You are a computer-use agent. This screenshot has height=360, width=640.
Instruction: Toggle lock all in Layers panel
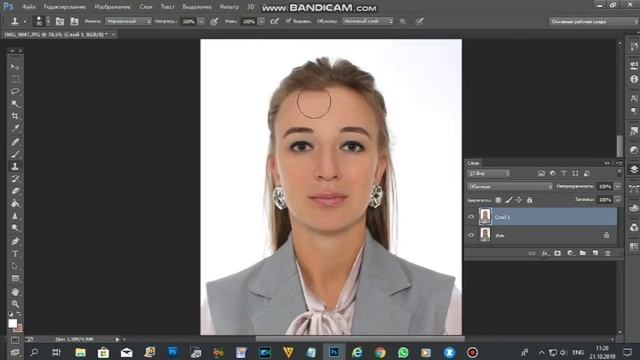(x=529, y=200)
